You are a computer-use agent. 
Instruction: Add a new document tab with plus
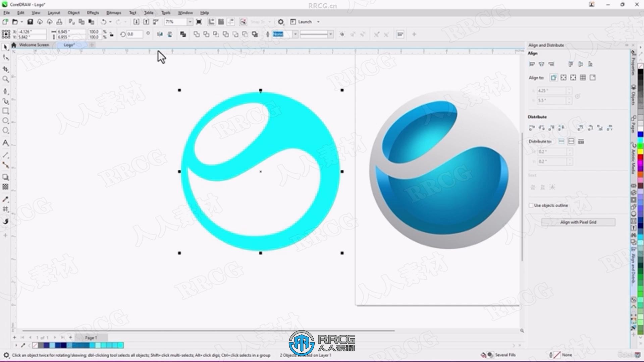[x=92, y=45]
